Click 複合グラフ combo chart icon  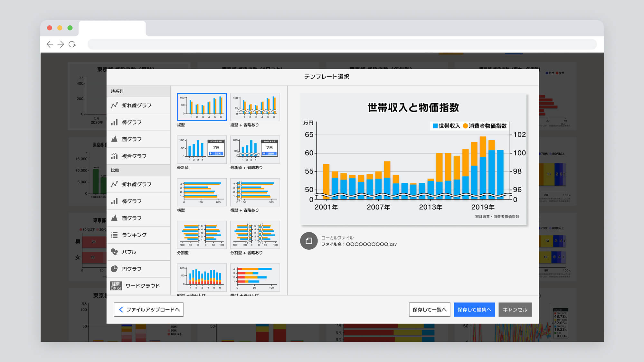pyautogui.click(x=114, y=156)
